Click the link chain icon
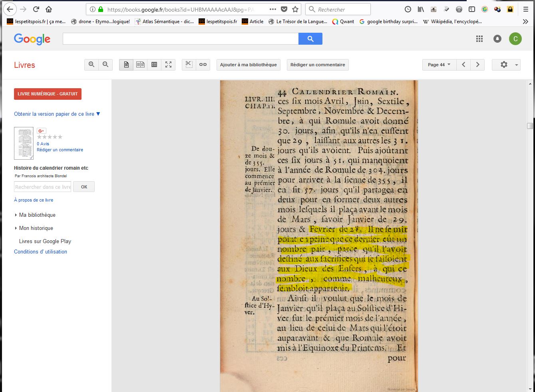 (x=203, y=65)
